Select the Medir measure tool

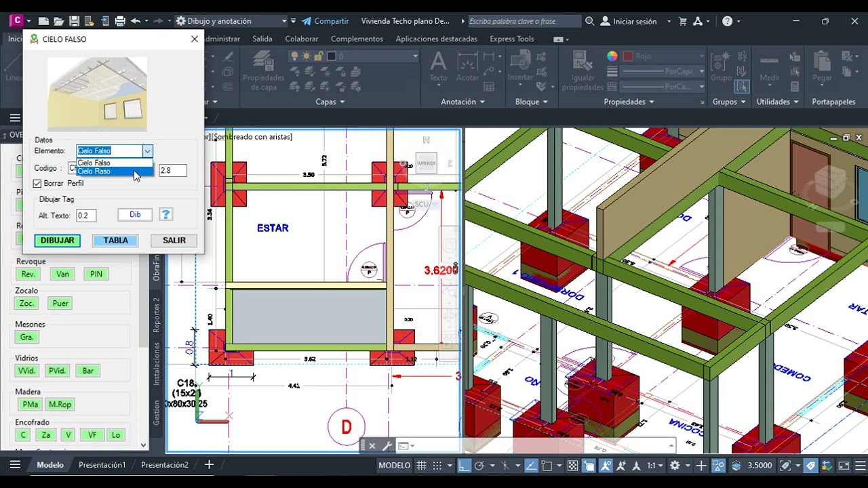(770, 68)
